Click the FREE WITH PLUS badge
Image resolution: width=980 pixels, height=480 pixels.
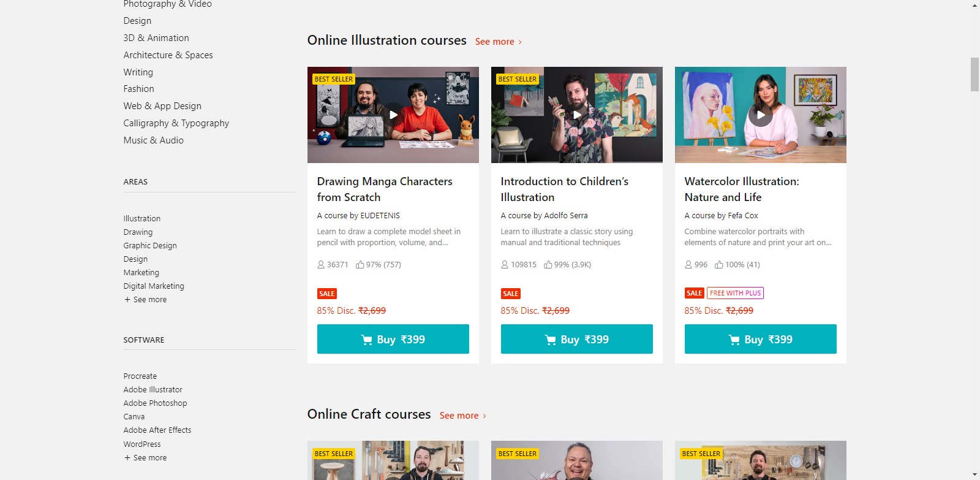(736, 293)
